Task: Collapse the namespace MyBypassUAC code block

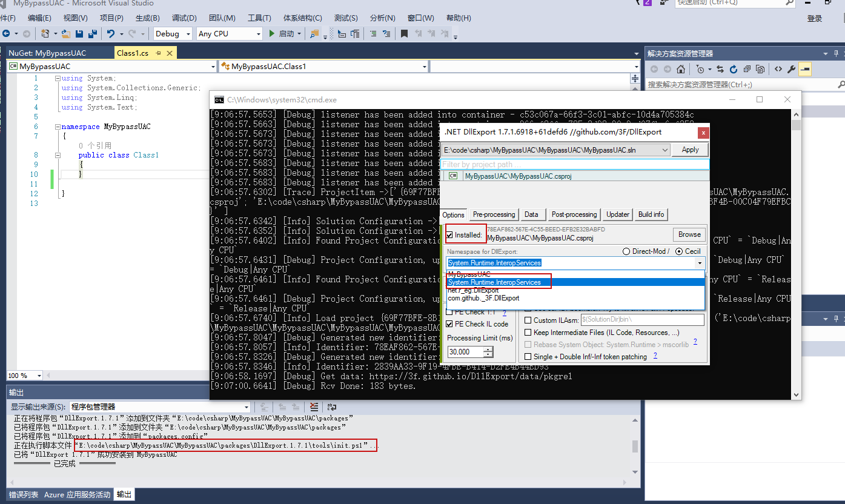Action: point(58,127)
